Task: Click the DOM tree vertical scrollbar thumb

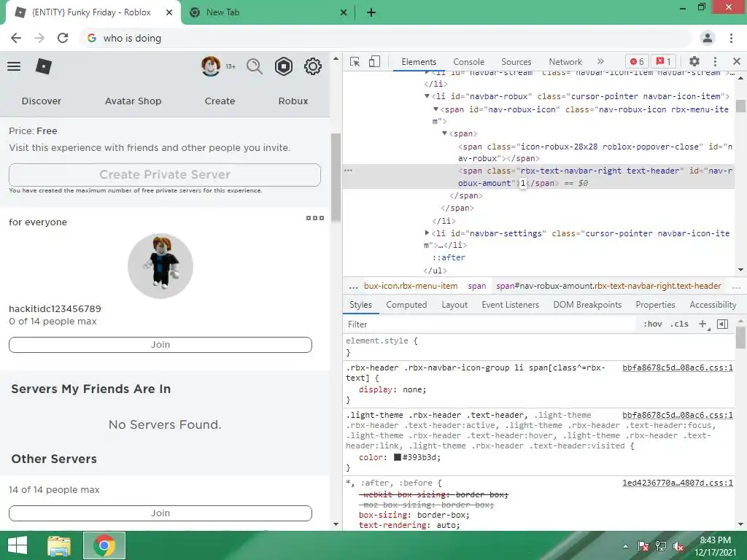Action: pos(740,106)
